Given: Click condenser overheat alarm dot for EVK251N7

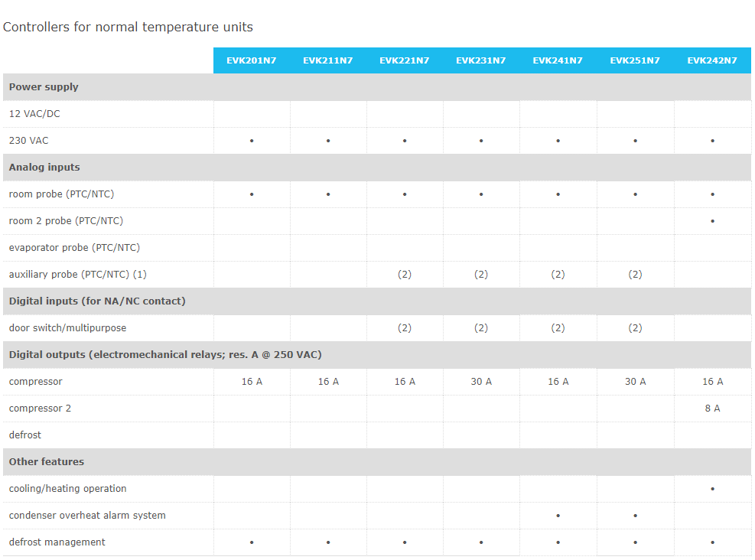Looking at the screenshot, I should (636, 516).
